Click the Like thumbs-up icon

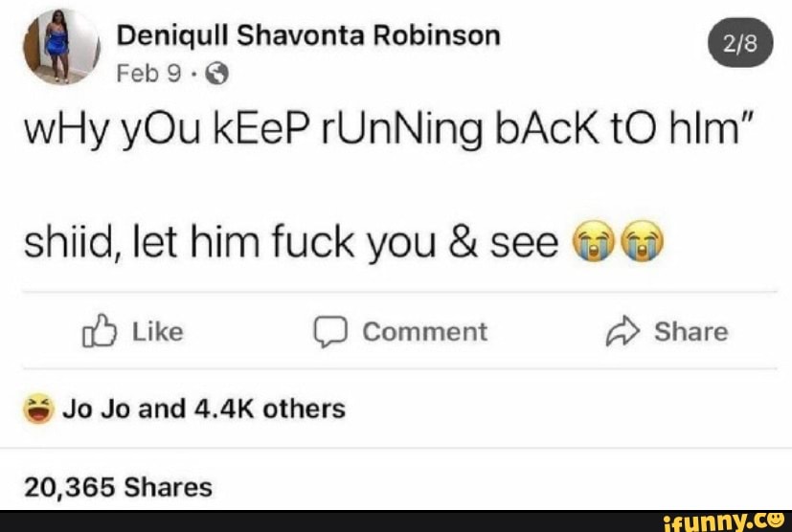point(99,331)
